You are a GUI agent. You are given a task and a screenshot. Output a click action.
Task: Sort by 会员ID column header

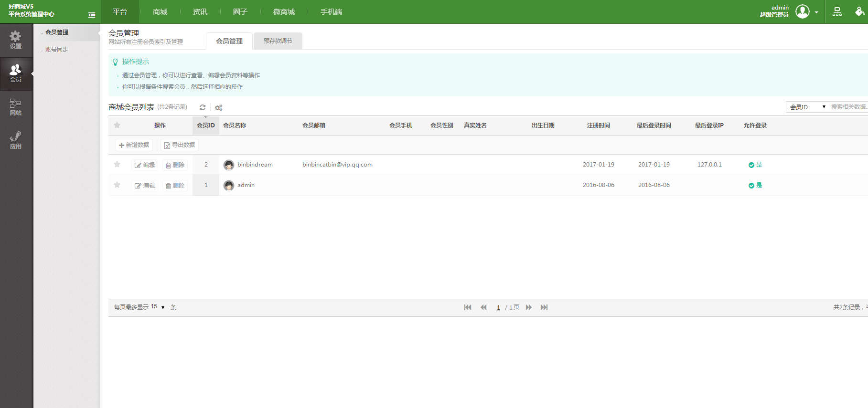pyautogui.click(x=206, y=126)
